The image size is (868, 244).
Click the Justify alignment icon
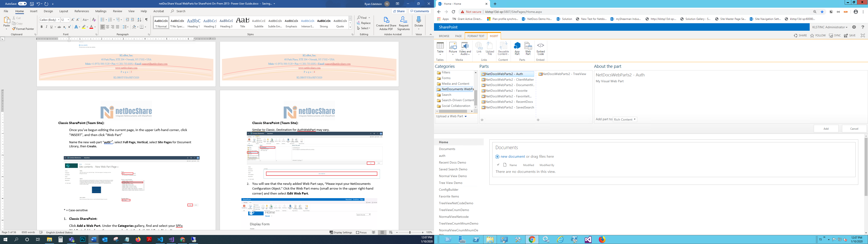118,27
